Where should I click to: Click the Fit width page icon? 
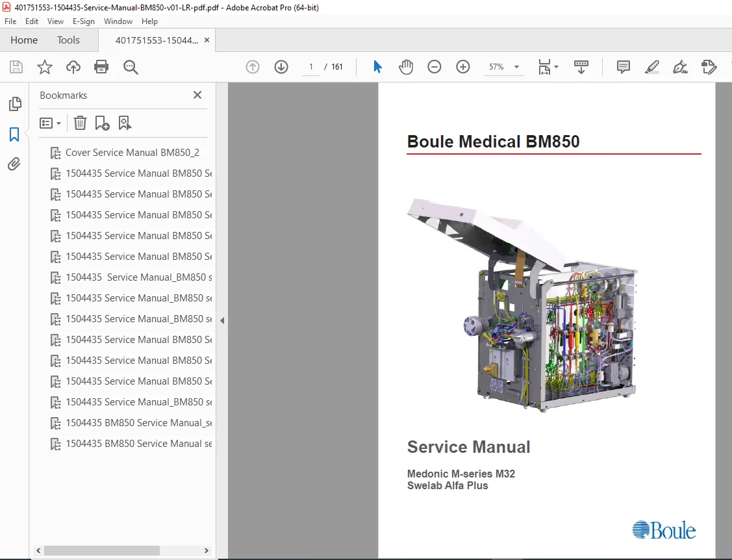(544, 67)
